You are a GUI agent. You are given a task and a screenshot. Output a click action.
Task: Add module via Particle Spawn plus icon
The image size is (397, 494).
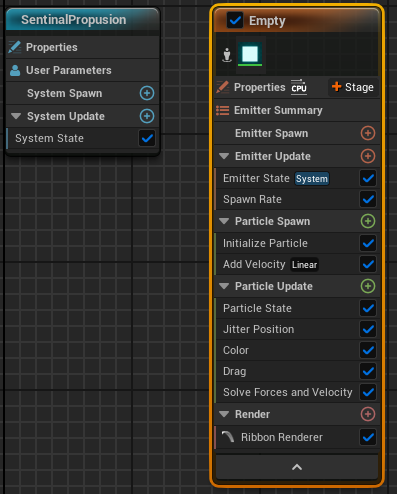[x=368, y=221]
